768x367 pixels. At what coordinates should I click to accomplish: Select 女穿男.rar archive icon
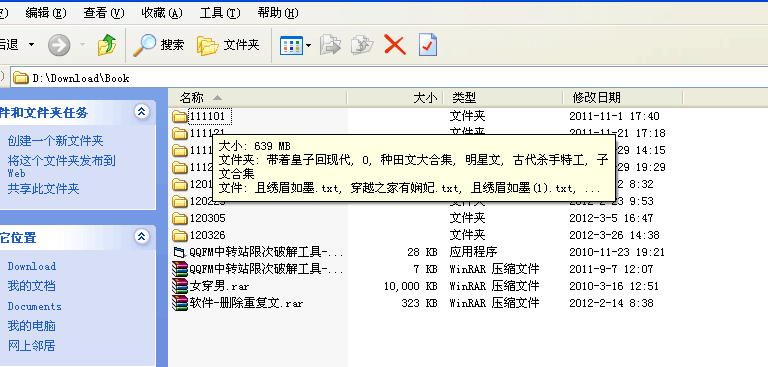(180, 286)
